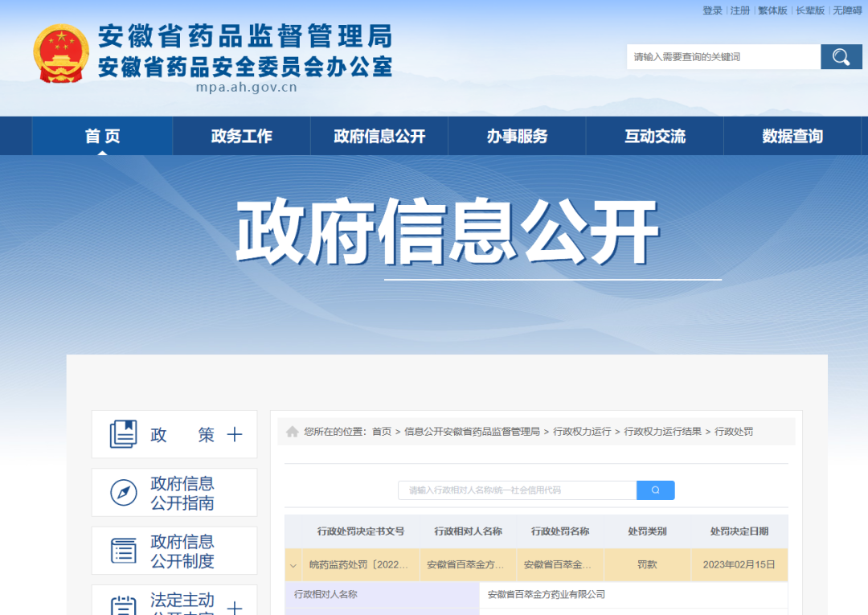Expand the 政策 sidebar section plus sign
The height and width of the screenshot is (615, 868).
232,434
